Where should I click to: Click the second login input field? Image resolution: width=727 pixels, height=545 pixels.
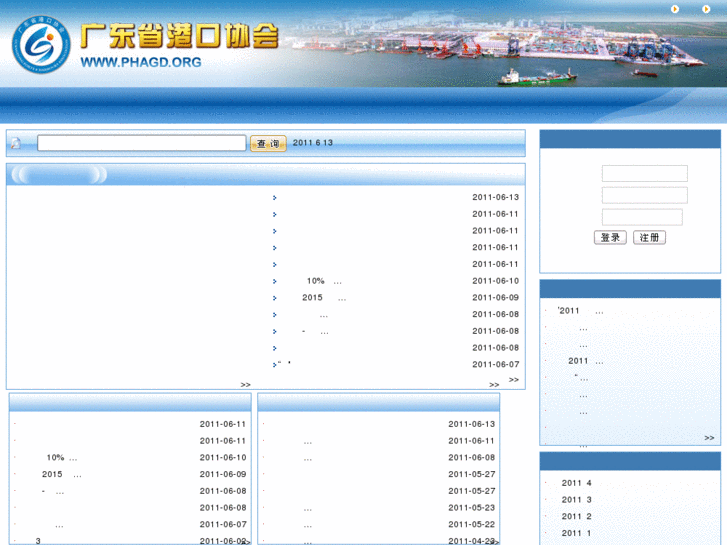click(644, 195)
